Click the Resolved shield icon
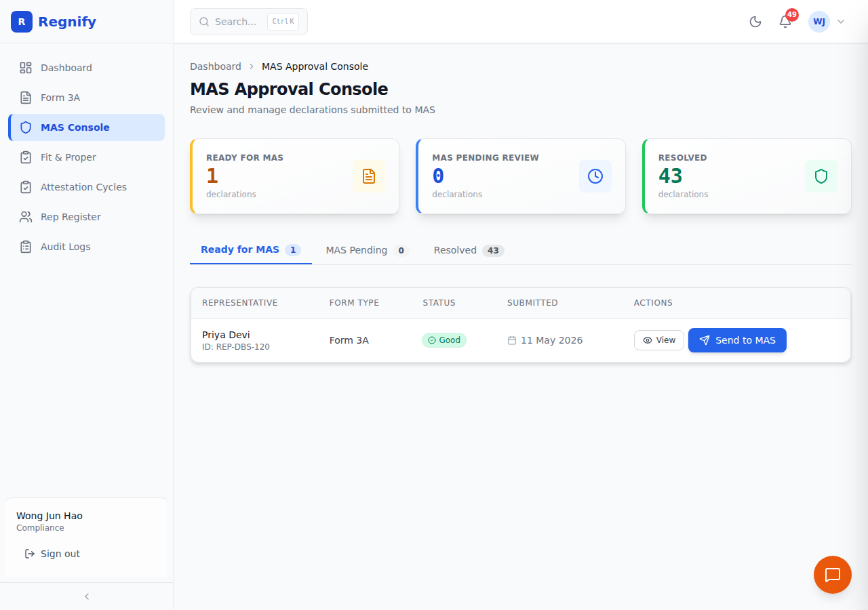868x610 pixels. click(821, 176)
